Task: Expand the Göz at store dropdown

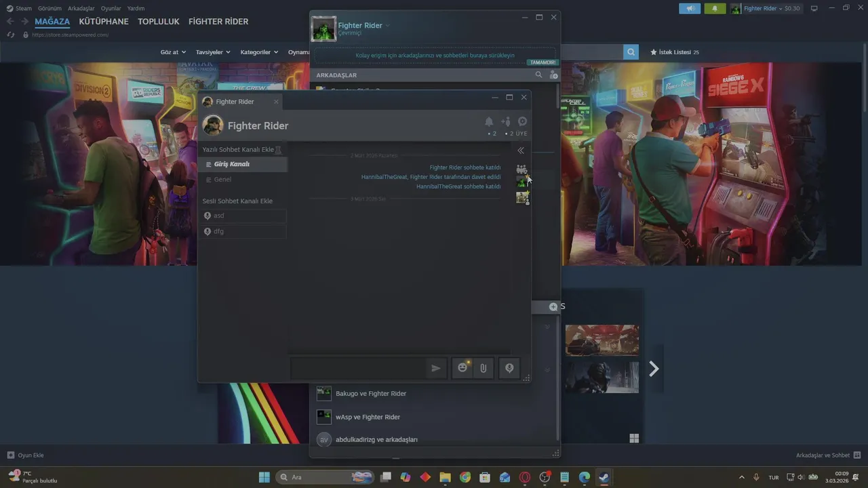Action: click(173, 52)
